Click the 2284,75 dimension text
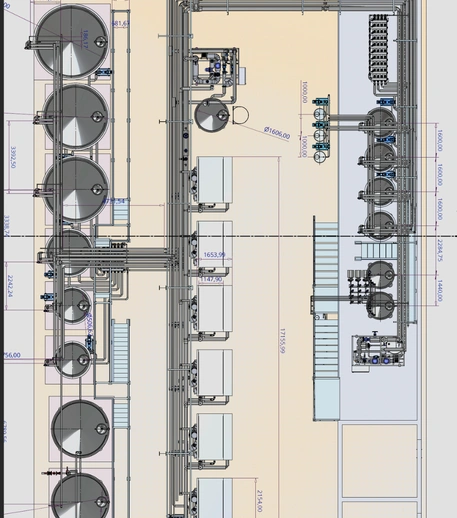457x518 pixels. pyautogui.click(x=440, y=250)
